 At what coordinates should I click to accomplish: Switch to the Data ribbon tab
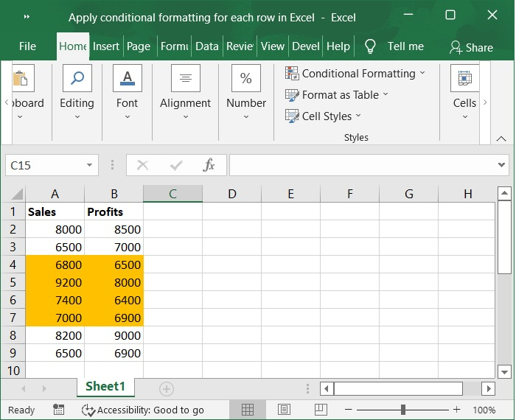tap(206, 46)
